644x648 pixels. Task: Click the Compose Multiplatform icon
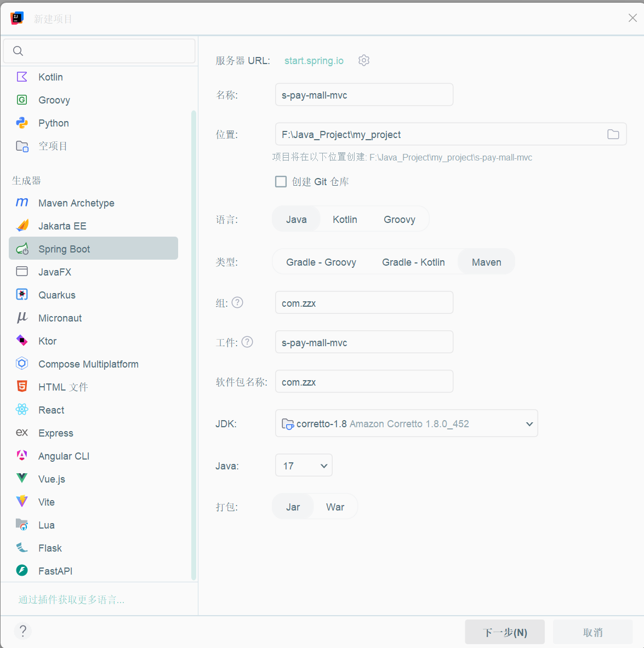tap(22, 364)
